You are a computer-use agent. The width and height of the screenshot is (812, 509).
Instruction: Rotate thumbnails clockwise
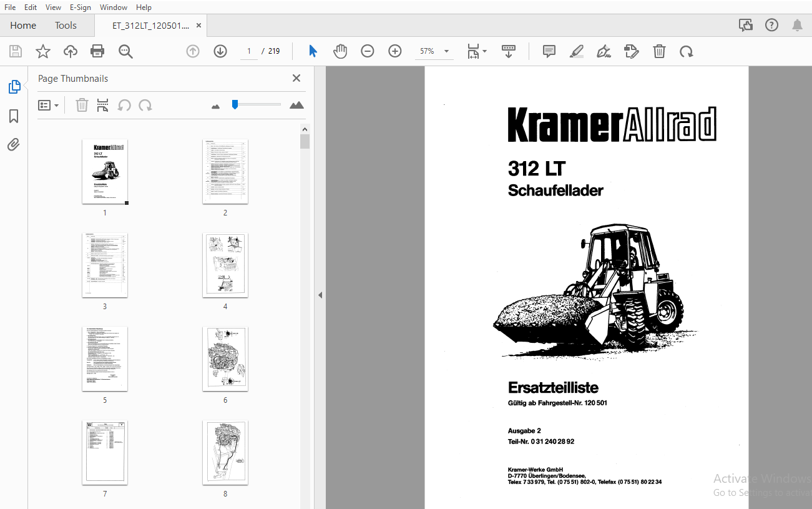click(145, 105)
